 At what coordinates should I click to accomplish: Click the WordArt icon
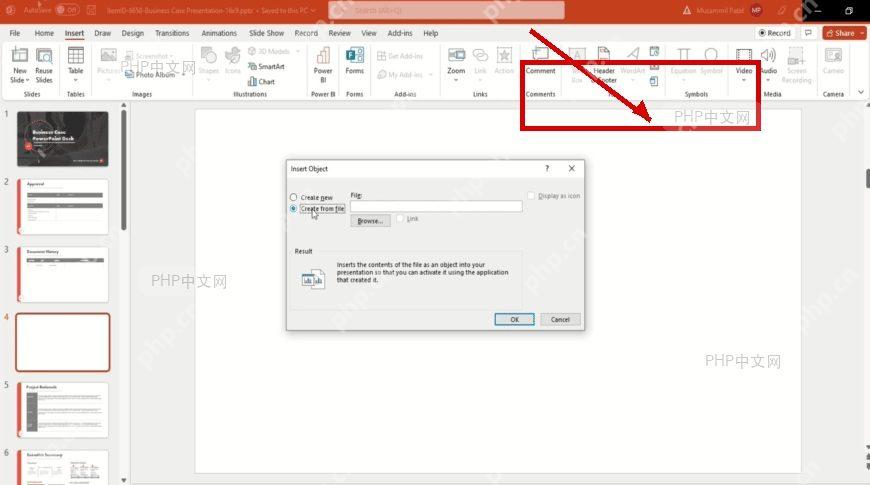tap(633, 54)
